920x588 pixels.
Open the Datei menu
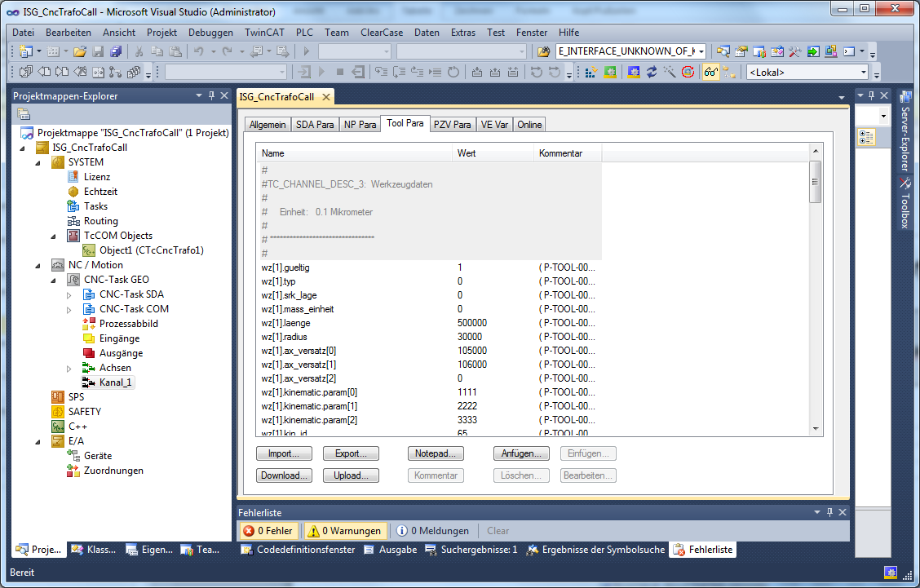[24, 33]
